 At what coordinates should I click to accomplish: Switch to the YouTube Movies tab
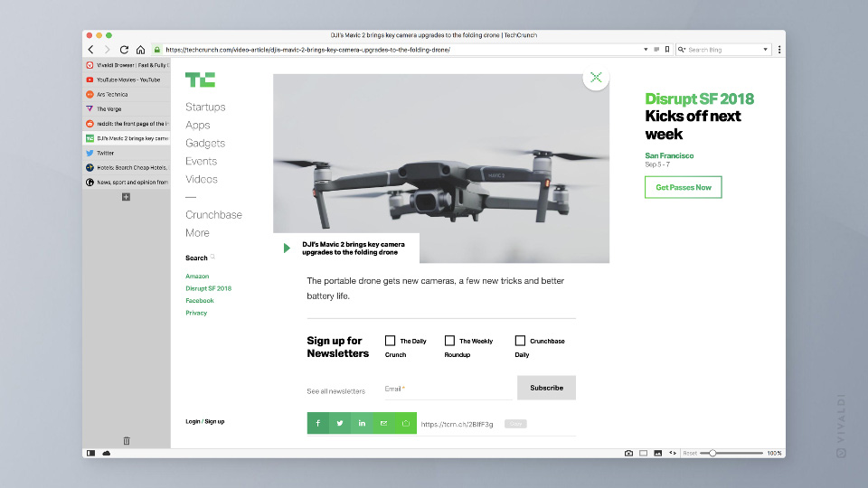127,80
